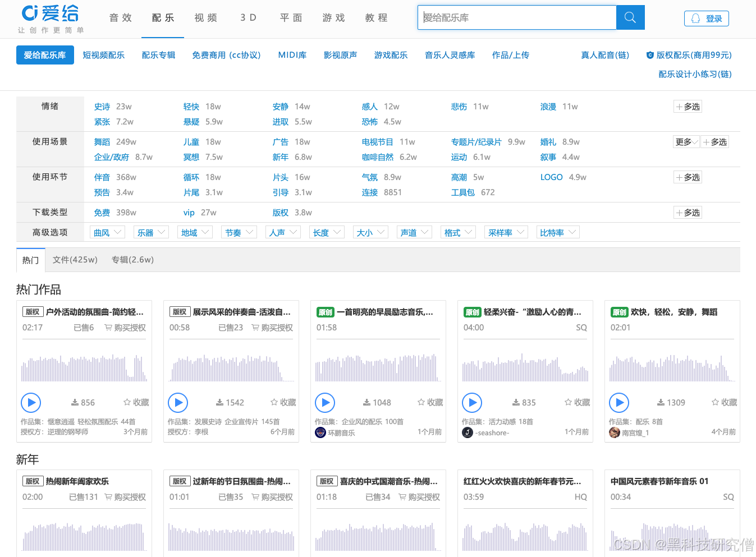
Task: Open the 节奏 dropdown
Action: tap(239, 232)
